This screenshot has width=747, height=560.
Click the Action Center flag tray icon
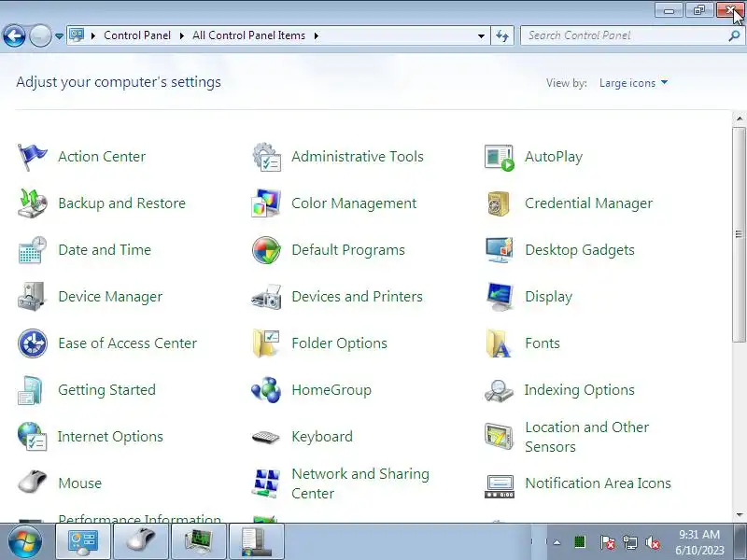(607, 542)
